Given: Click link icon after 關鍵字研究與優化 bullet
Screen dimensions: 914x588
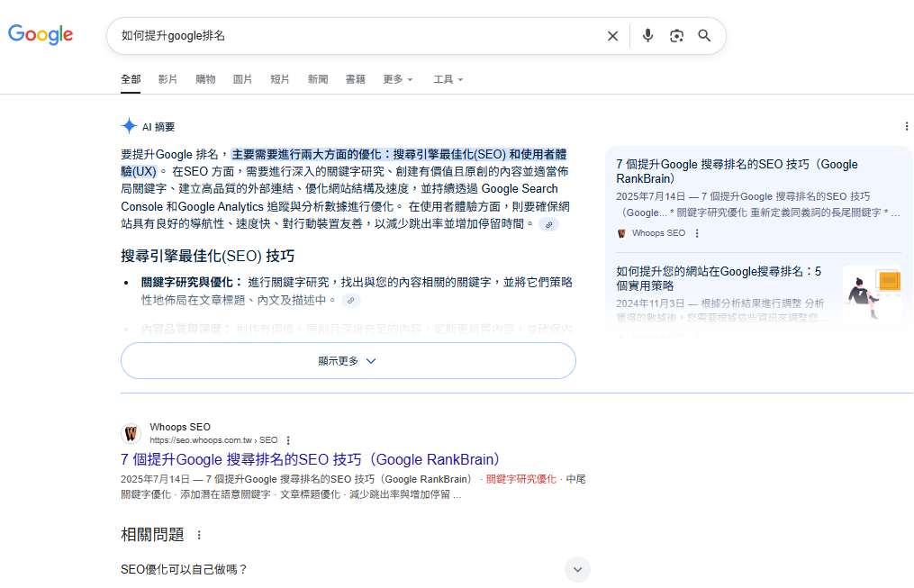Looking at the screenshot, I should 350,300.
